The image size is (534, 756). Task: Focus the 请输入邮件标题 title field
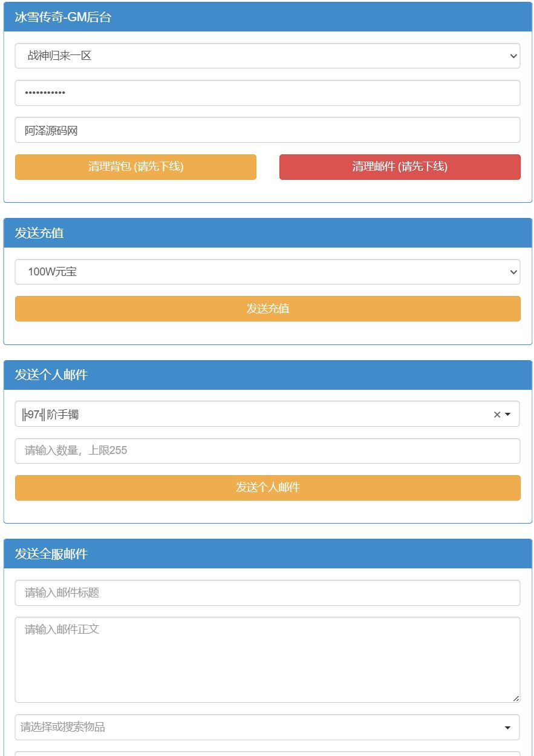tap(267, 593)
